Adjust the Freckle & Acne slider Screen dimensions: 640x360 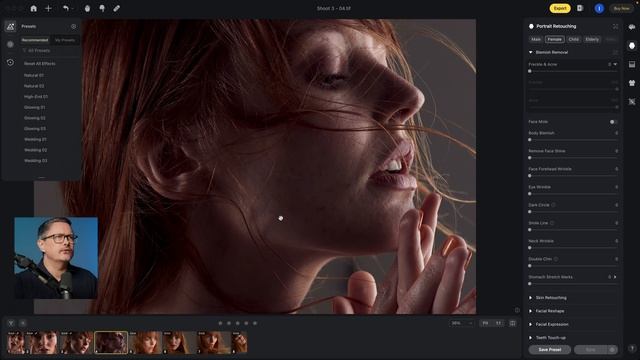coord(573,71)
